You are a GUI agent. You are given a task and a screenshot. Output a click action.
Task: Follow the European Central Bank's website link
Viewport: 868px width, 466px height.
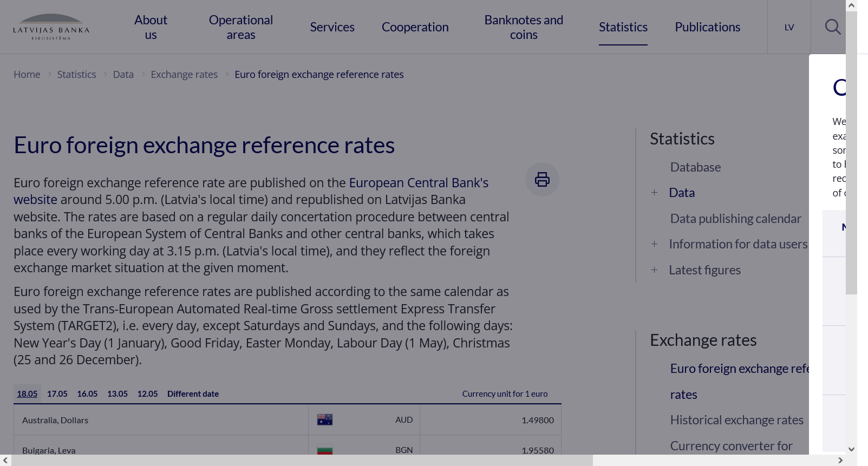point(418,183)
